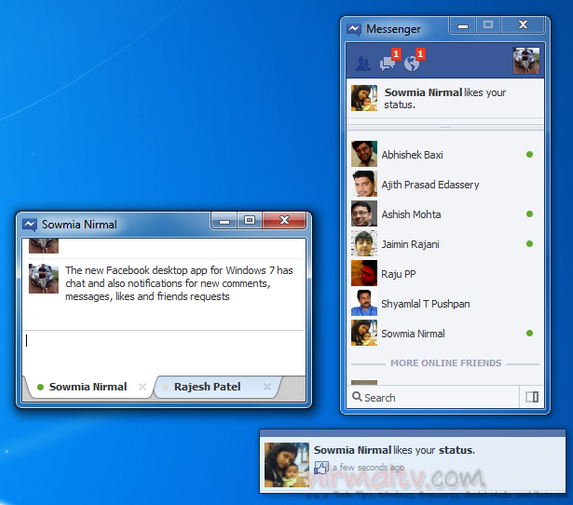
Task: Click the MORE ONLINE FRIENDS header
Action: pos(446,363)
